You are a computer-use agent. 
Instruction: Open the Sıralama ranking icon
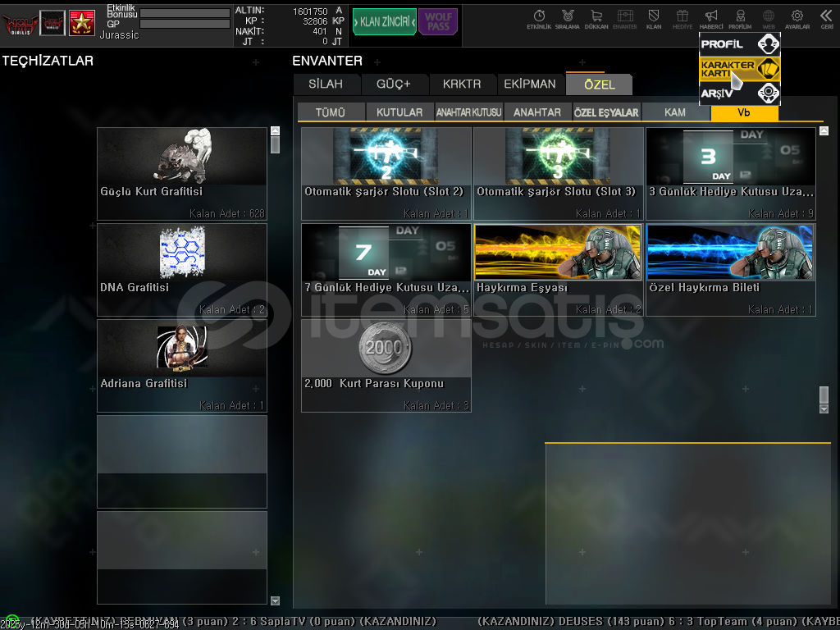[x=568, y=18]
